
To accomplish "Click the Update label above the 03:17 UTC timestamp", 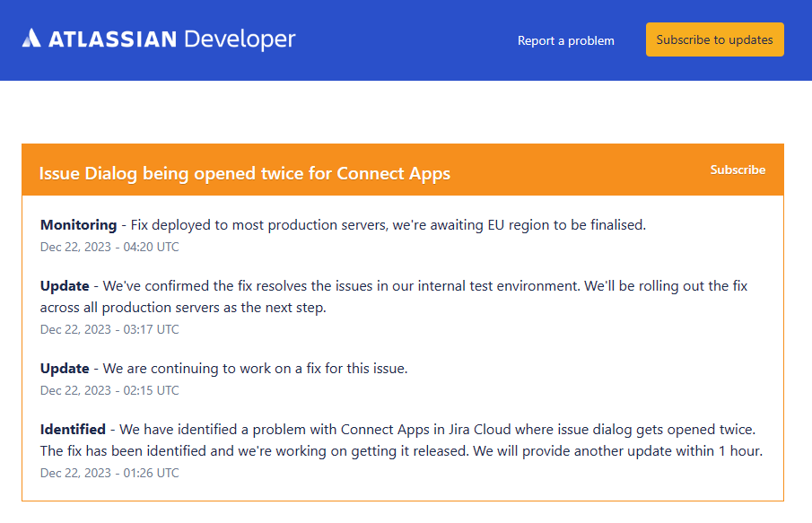I will tap(65, 286).
